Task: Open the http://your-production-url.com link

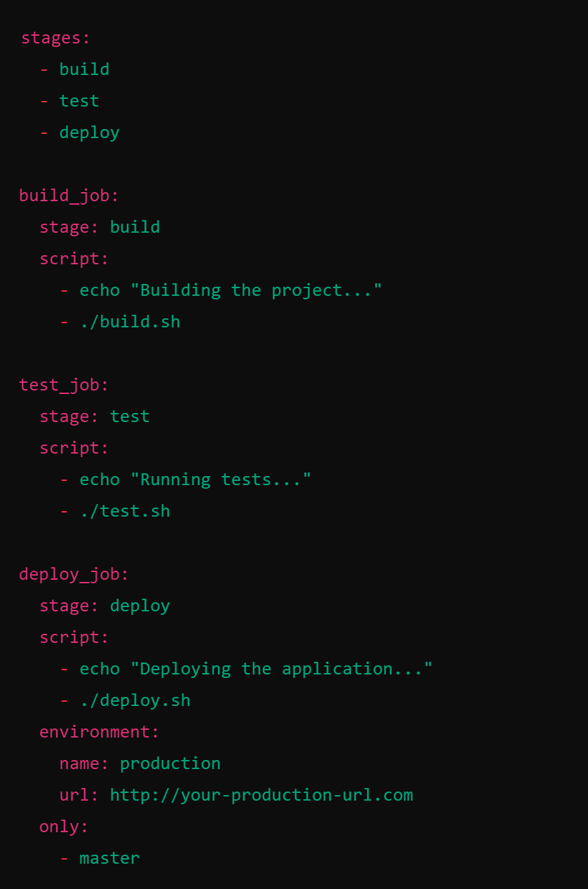Action: (261, 795)
